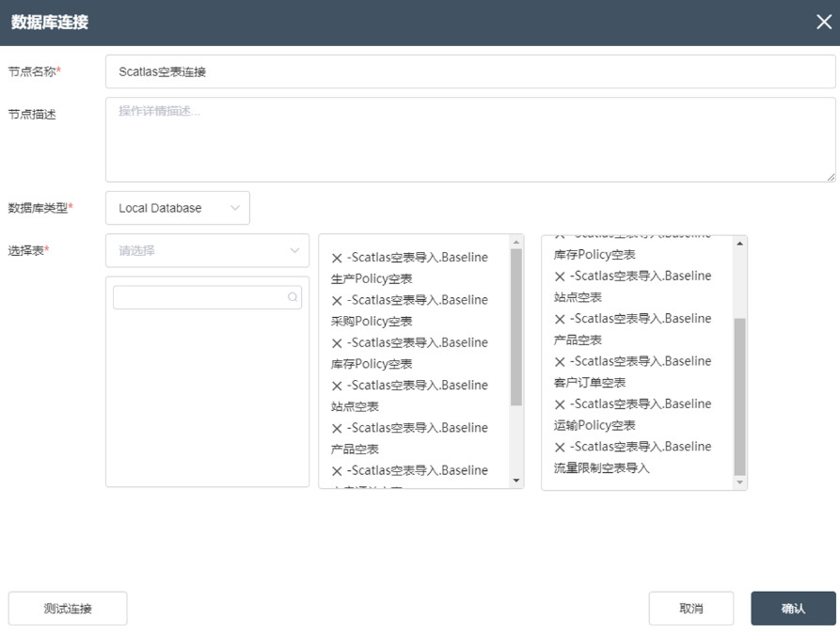Remove 采购Policy空表 entry in middle list
Image resolution: width=840 pixels, height=633 pixels.
(337, 300)
